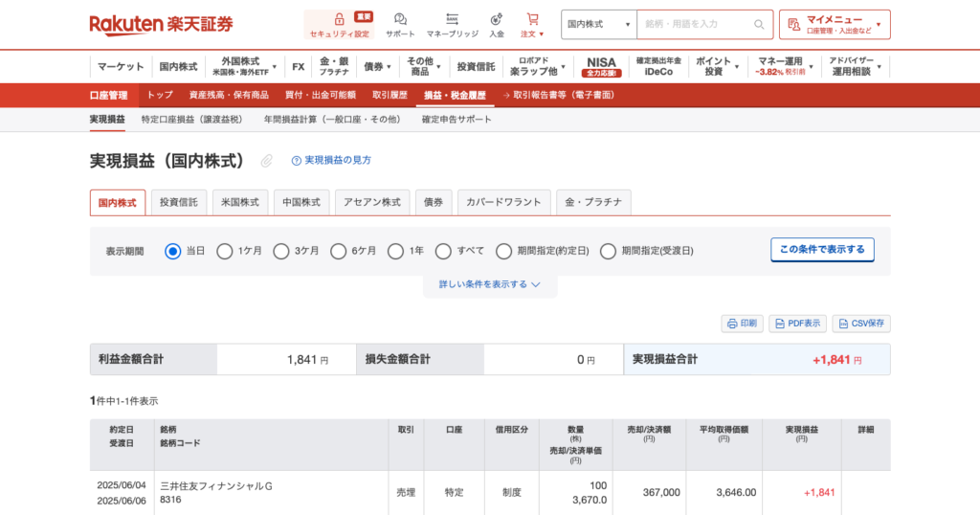Image resolution: width=980 pixels, height=515 pixels.
Task: Switch to 確定申告サポート
Action: pos(457,120)
